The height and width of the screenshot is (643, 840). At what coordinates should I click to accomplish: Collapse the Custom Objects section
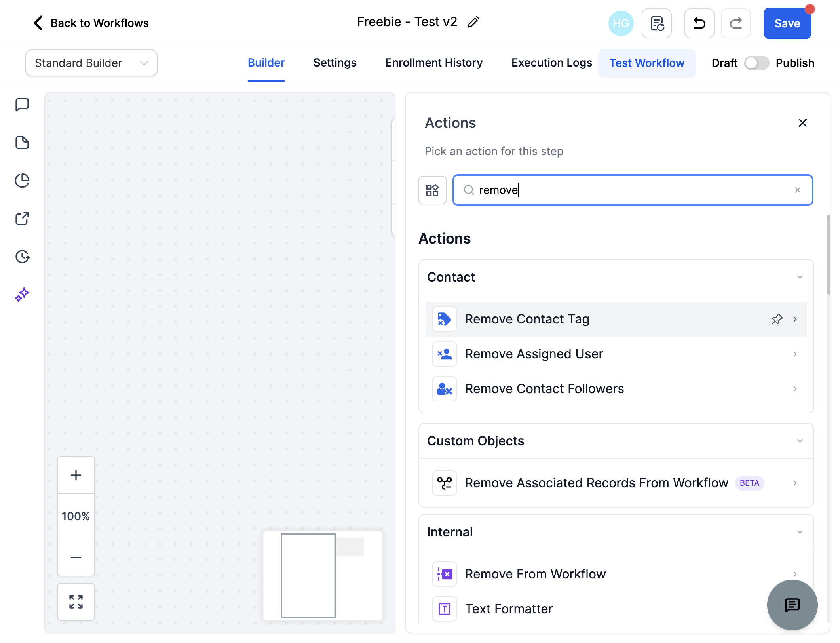[x=800, y=441]
